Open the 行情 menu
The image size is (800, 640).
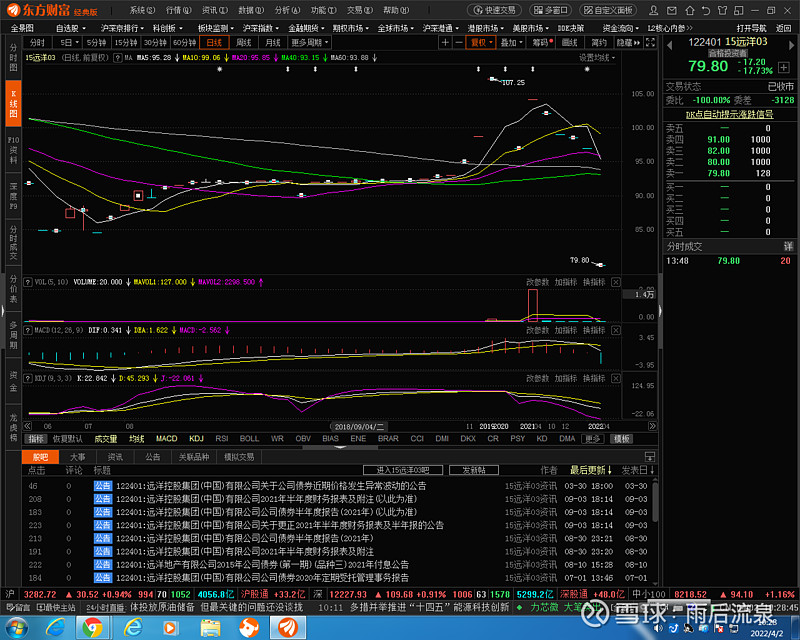pyautogui.click(x=179, y=10)
